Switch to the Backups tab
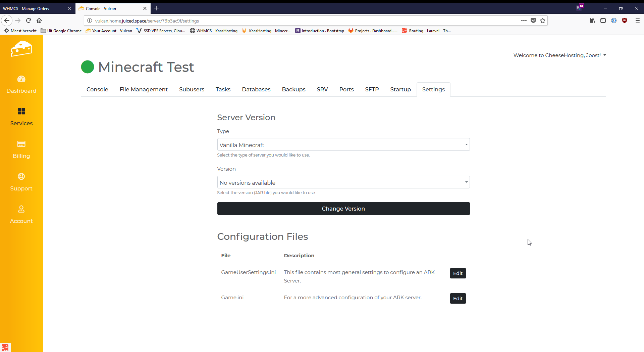Viewport: 644px width, 352px height. 293,89
